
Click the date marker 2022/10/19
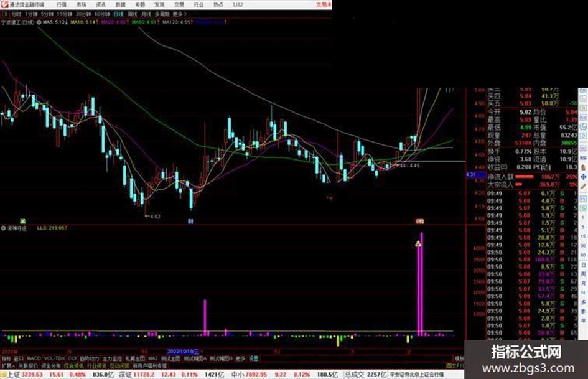pos(183,352)
